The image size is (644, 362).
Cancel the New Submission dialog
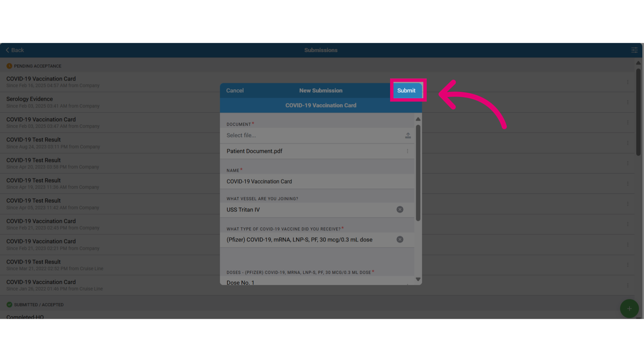tap(235, 90)
